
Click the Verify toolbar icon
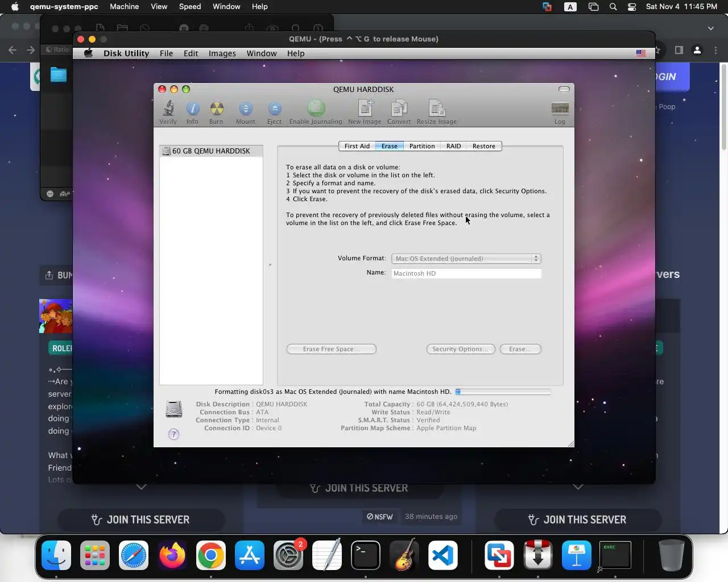pyautogui.click(x=168, y=112)
